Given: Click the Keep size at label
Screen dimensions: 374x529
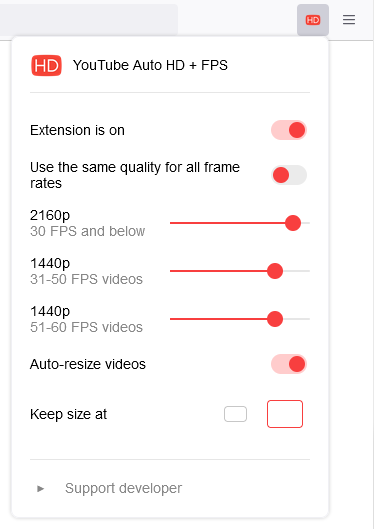Looking at the screenshot, I should [x=68, y=414].
